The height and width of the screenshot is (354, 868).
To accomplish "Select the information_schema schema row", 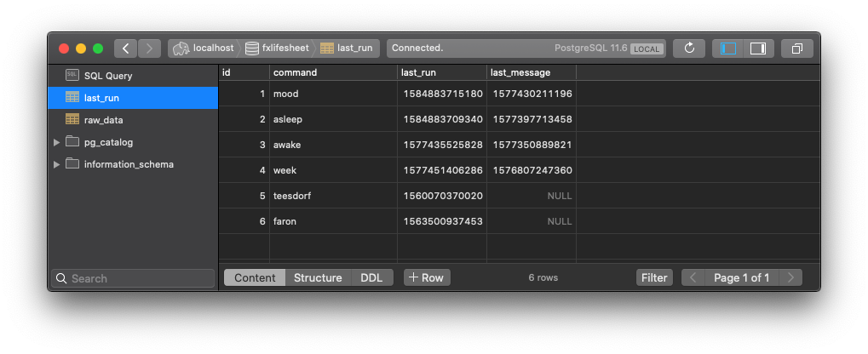I will coord(133,164).
